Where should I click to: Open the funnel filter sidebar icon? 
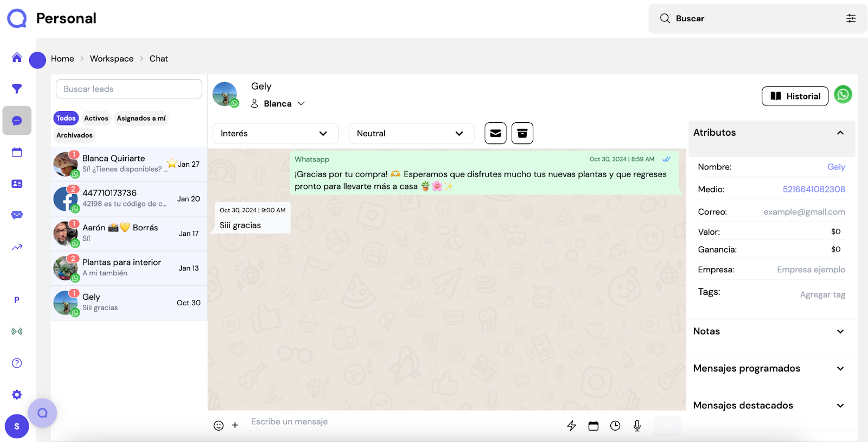click(17, 89)
